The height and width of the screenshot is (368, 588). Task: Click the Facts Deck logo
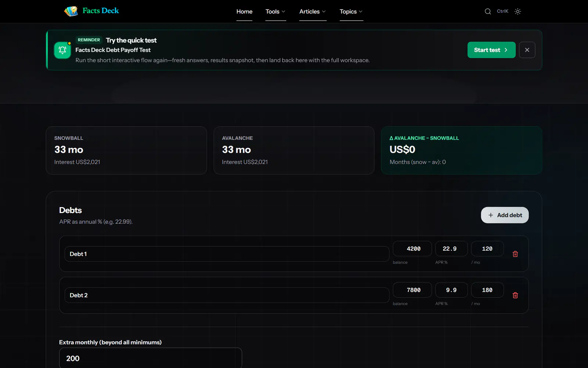[91, 11]
